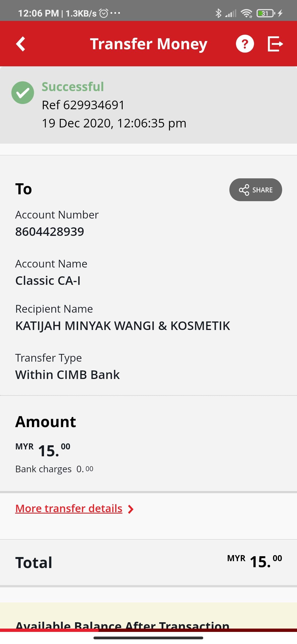The image size is (297, 644).
Task: Tap the logout icon in the header
Action: pos(275,44)
